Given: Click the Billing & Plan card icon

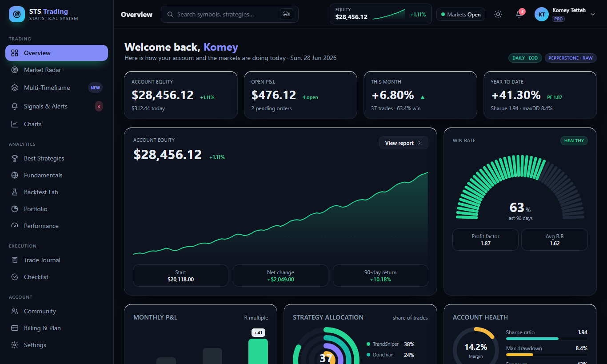Looking at the screenshot, I should 15,328.
